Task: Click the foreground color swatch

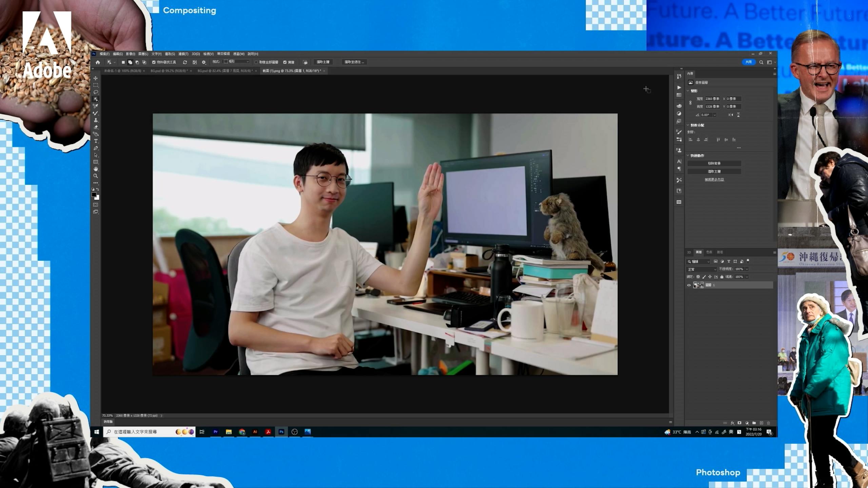Action: [94, 195]
